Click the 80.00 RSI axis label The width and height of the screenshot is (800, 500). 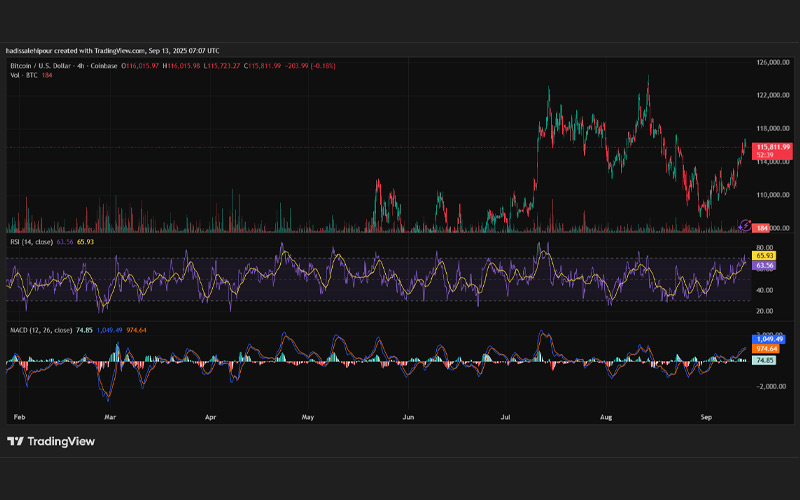coord(764,248)
